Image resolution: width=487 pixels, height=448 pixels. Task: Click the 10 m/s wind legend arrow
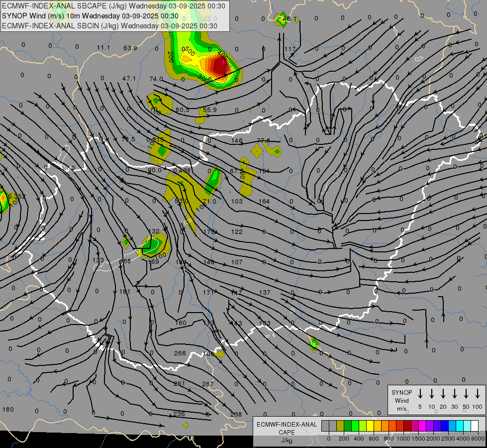431,394
